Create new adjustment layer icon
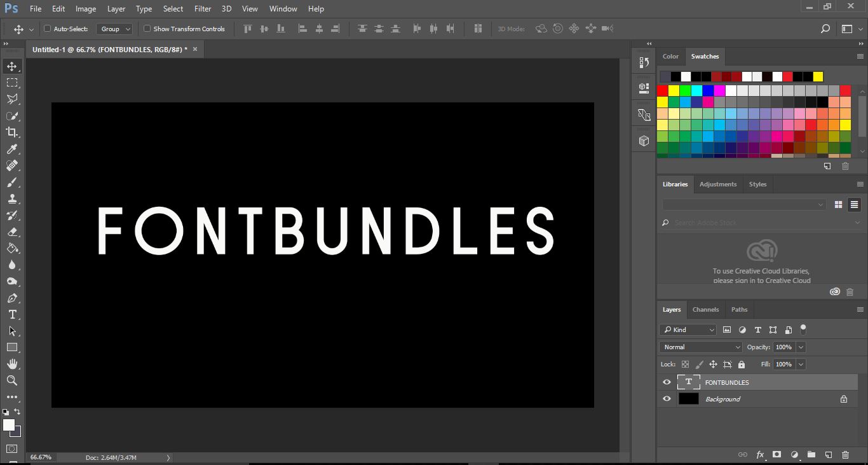This screenshot has width=868, height=465. tap(794, 455)
